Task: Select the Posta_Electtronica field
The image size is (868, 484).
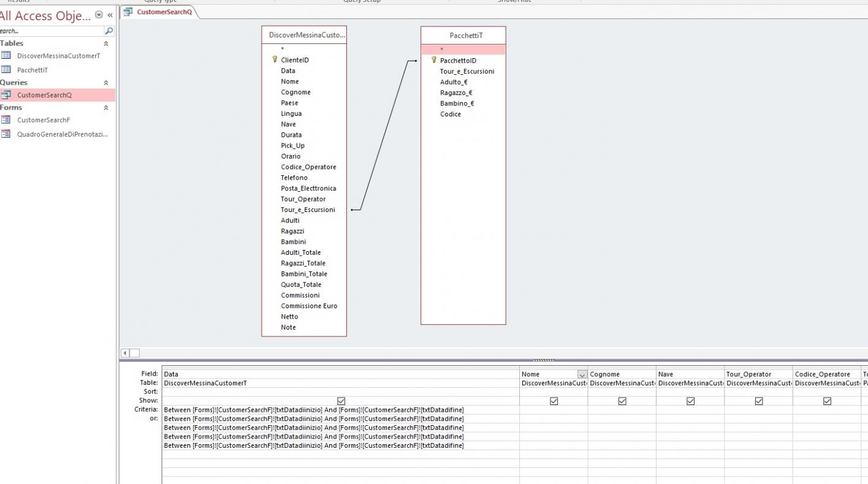Action: pyautogui.click(x=308, y=188)
